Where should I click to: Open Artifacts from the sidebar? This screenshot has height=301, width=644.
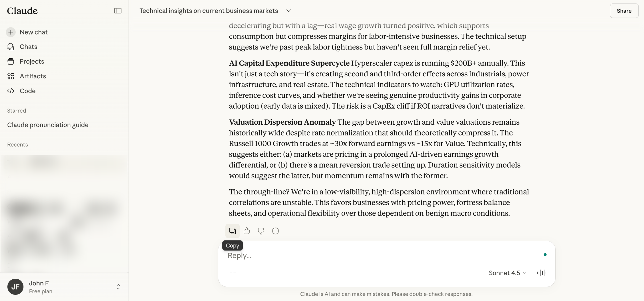tap(33, 76)
